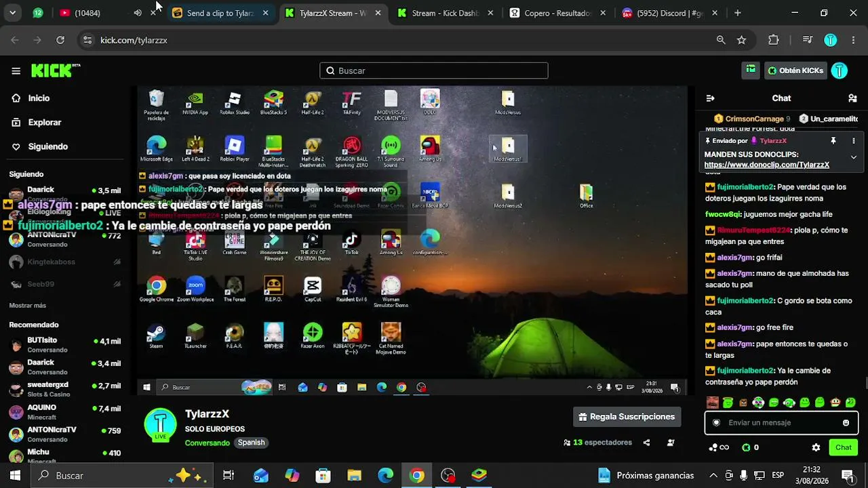Click the Enviar un mensaje chat input
Screen dimensions: 868x488
coord(781,423)
